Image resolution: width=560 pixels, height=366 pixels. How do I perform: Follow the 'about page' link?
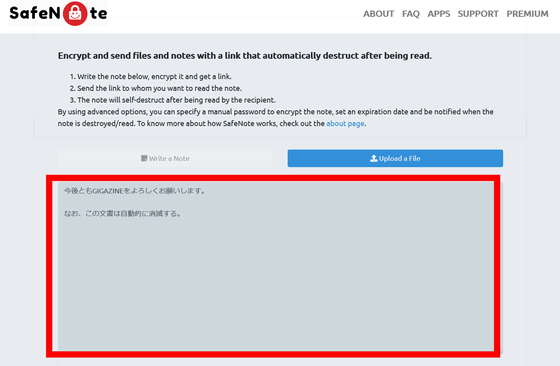point(345,124)
